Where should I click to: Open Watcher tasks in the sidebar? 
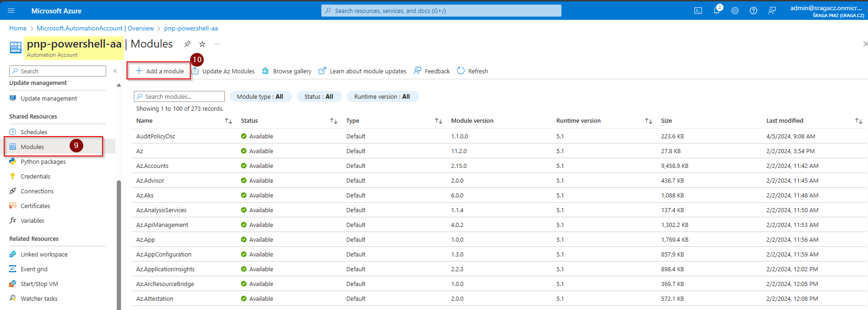[39, 298]
